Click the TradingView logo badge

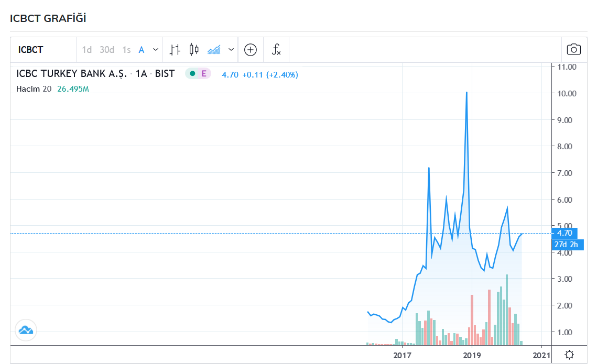pos(26,330)
